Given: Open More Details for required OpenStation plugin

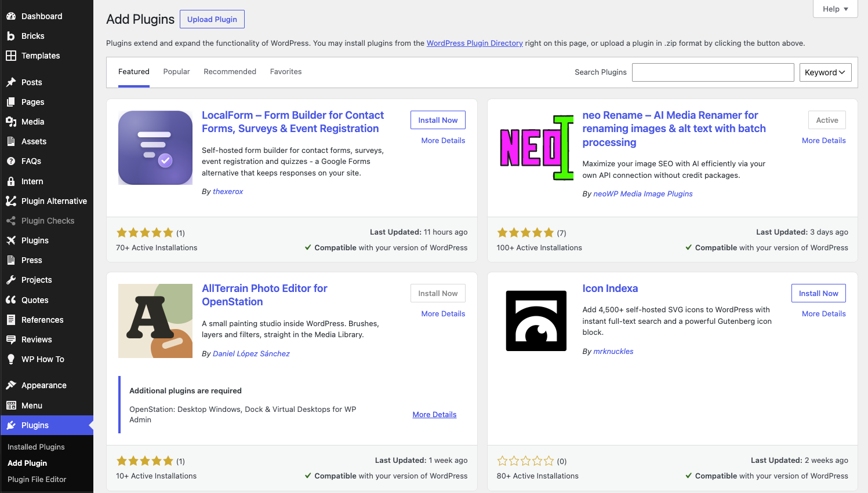Looking at the screenshot, I should click(x=434, y=415).
